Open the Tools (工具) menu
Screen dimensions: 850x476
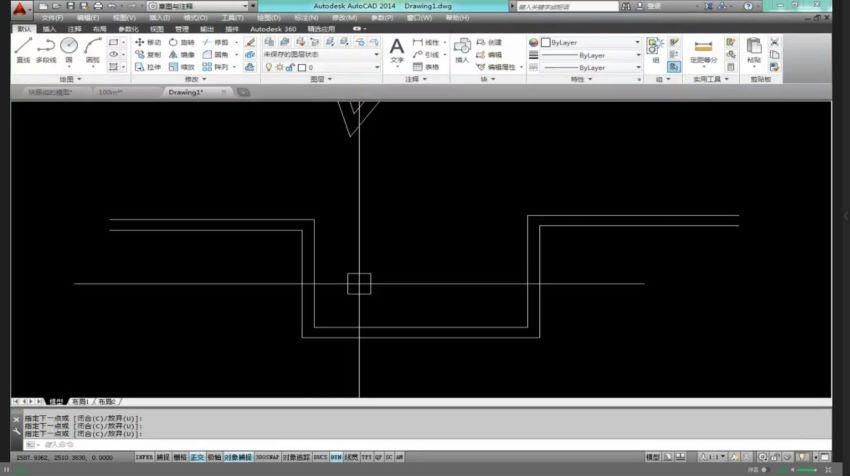pos(232,18)
